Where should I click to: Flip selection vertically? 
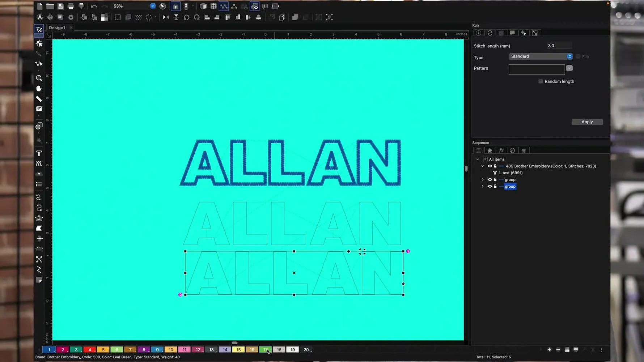176,17
